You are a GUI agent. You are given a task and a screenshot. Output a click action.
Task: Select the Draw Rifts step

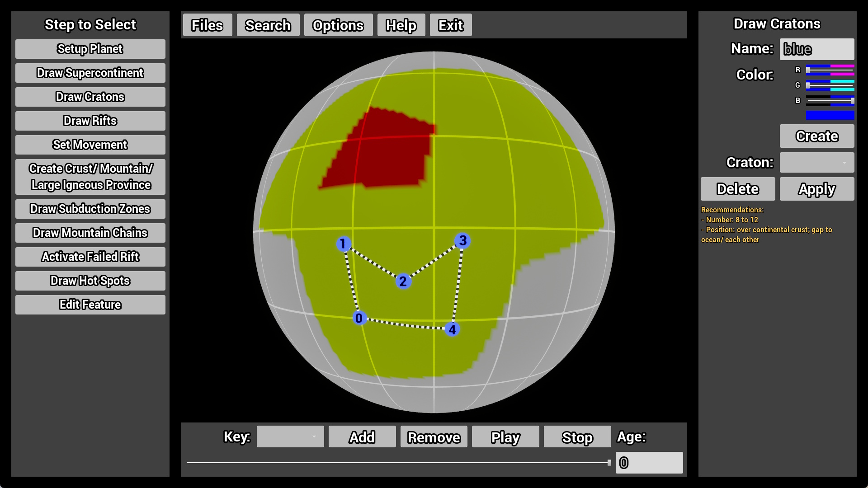click(x=90, y=121)
